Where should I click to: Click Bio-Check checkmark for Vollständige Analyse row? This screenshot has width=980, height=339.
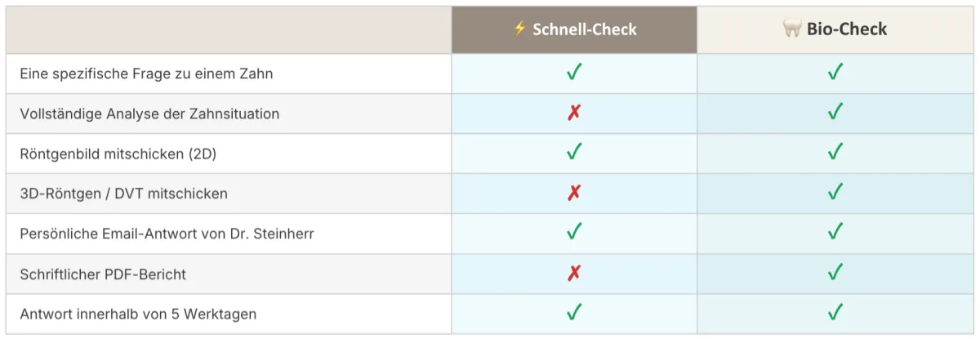pos(835,113)
